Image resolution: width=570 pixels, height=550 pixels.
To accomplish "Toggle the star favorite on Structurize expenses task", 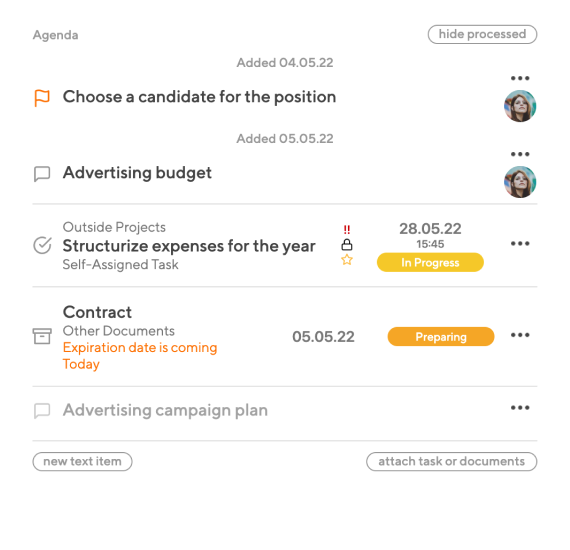I will (x=347, y=260).
